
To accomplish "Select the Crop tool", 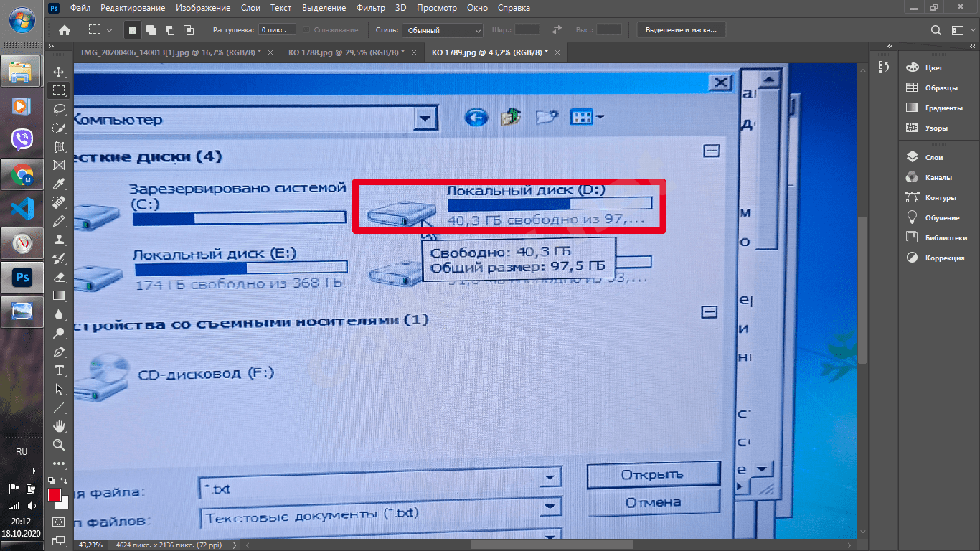I will click(x=59, y=146).
